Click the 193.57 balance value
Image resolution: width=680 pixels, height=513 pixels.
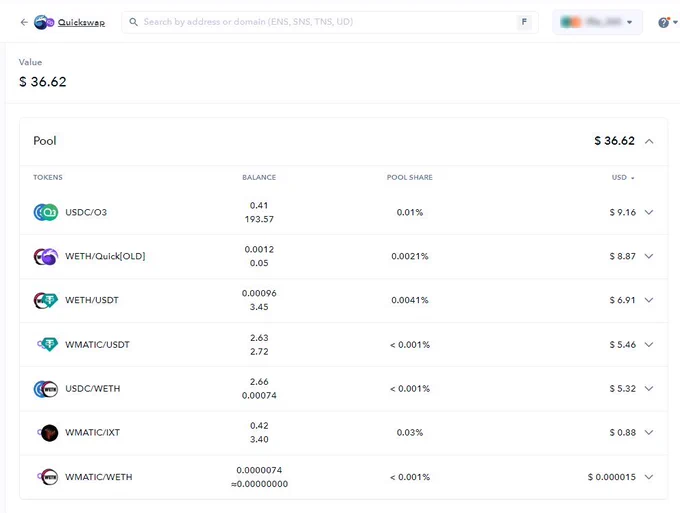coord(259,219)
